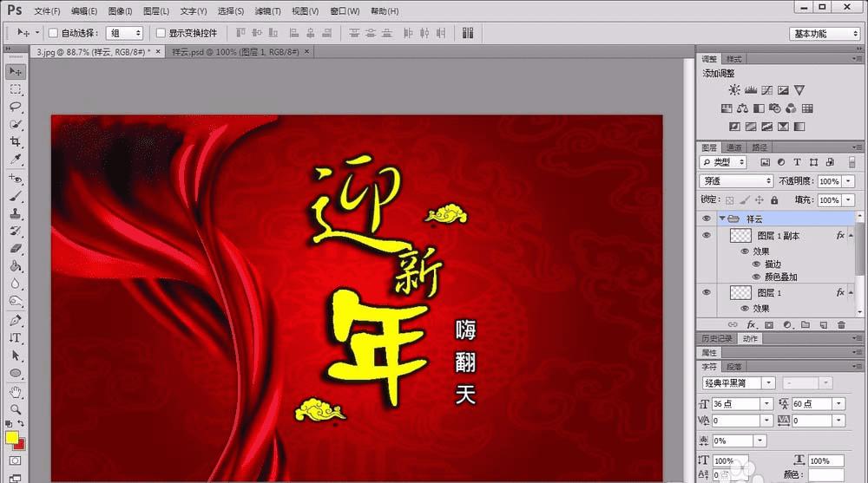
Task: Open the 类型 layer filter dropdown
Action: point(723,162)
